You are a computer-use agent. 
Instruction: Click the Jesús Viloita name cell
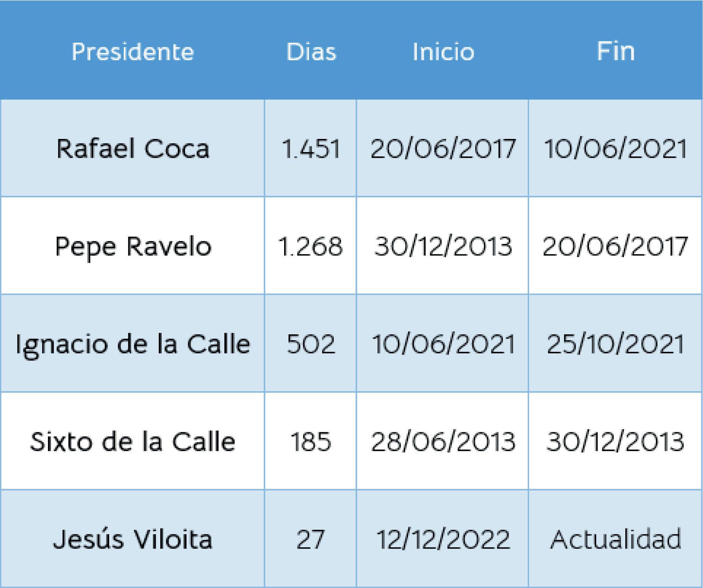click(133, 539)
